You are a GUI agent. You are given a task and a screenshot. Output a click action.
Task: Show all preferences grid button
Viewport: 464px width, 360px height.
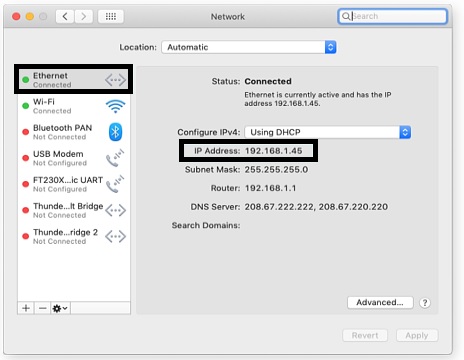tap(111, 16)
